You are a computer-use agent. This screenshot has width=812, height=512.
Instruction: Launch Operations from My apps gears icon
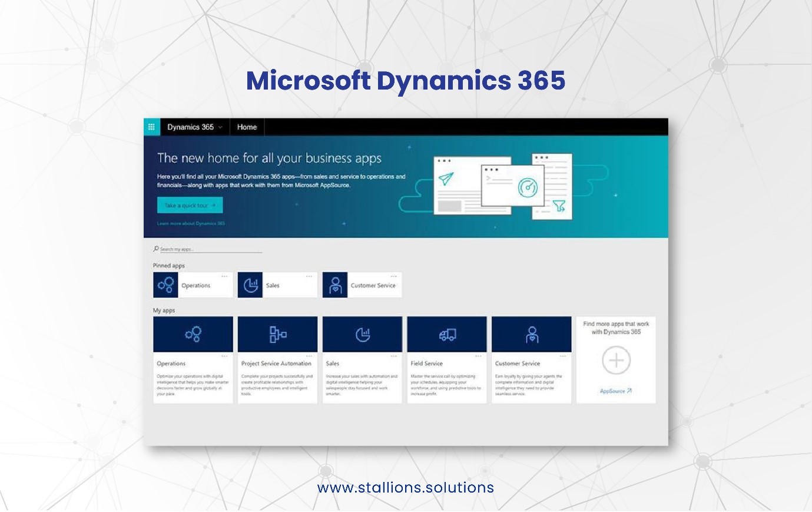coord(193,334)
